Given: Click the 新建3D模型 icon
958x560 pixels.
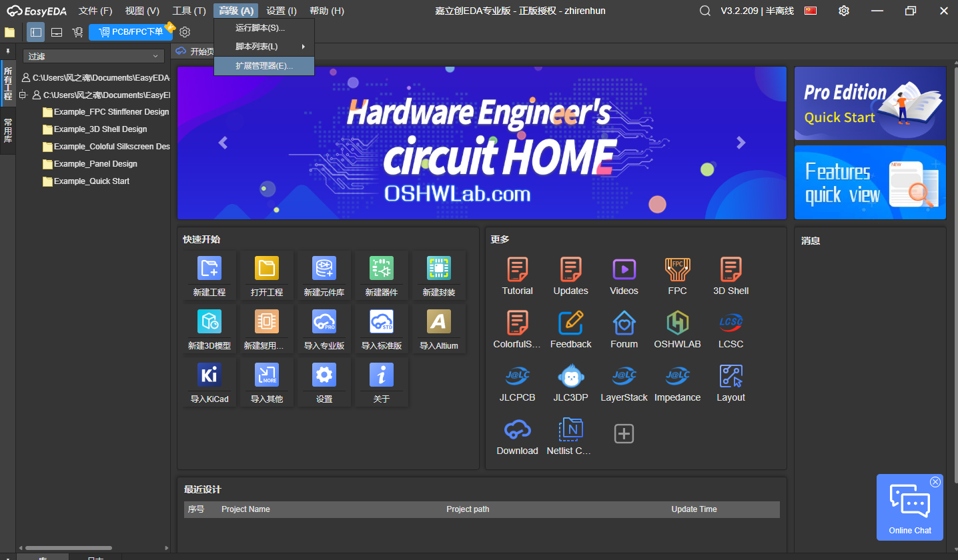Looking at the screenshot, I should (x=209, y=321).
